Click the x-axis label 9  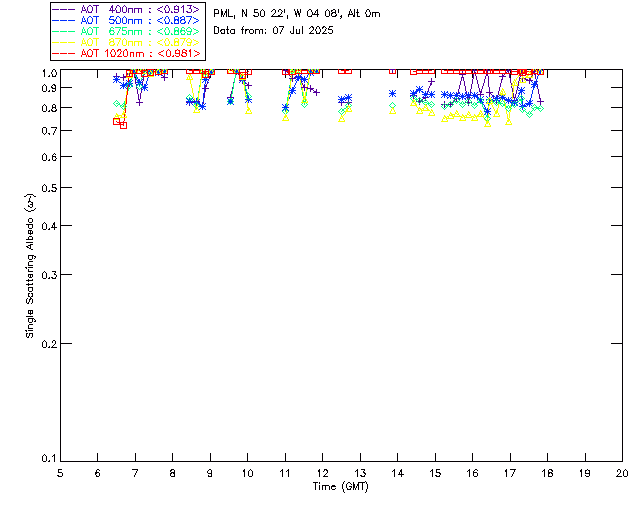(x=210, y=473)
